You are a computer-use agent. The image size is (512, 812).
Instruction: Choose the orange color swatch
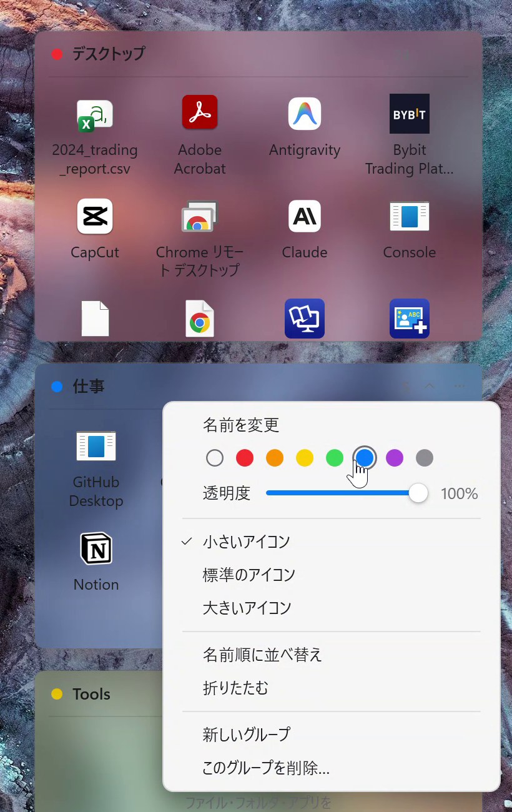275,458
